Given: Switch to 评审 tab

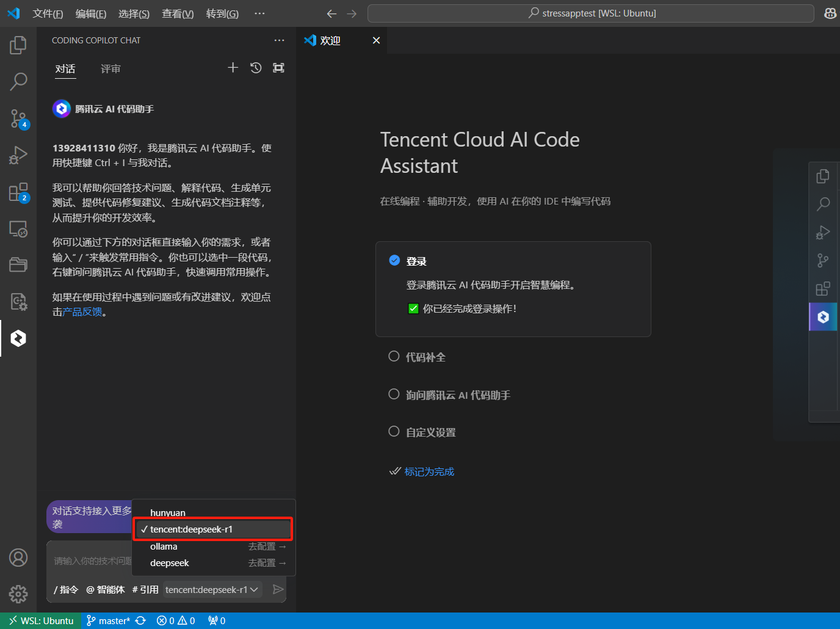Looking at the screenshot, I should [x=110, y=69].
